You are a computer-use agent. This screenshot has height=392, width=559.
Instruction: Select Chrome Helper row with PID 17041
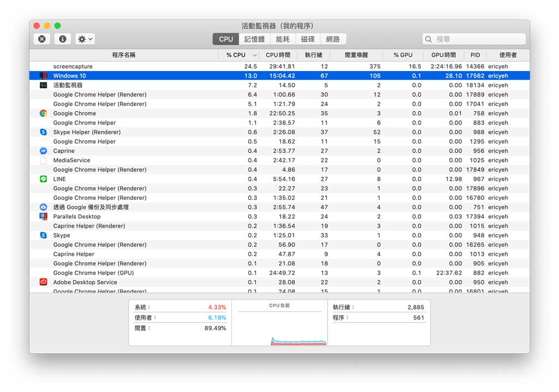tap(279, 104)
